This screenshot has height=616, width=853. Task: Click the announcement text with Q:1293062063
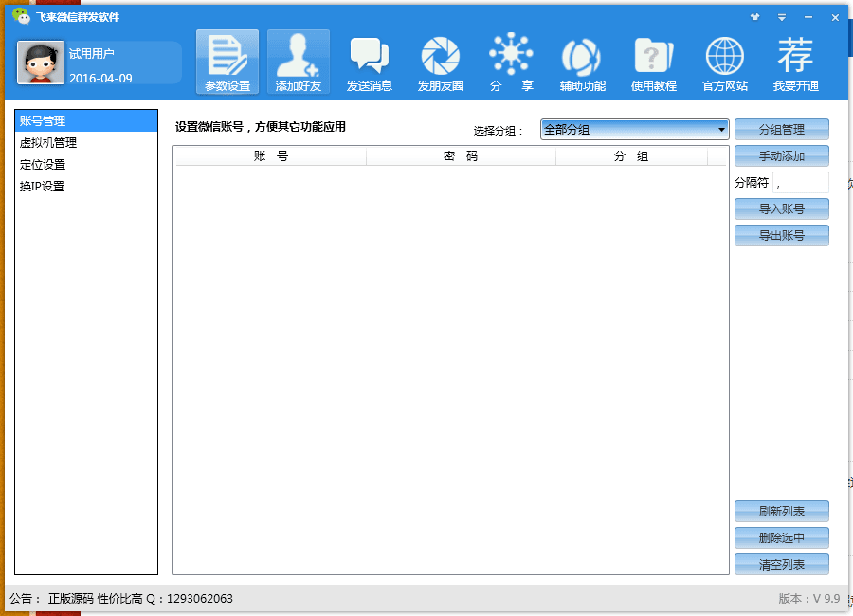click(140, 599)
